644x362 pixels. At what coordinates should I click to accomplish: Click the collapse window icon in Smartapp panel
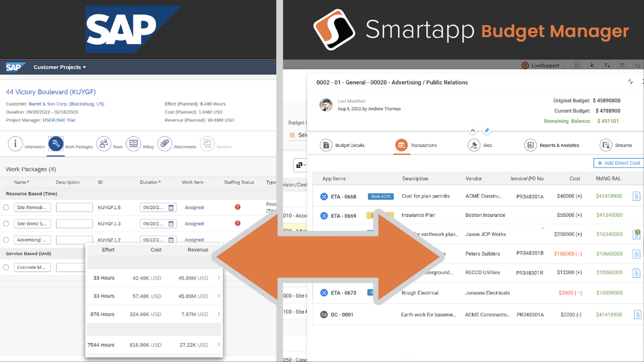coord(630,81)
